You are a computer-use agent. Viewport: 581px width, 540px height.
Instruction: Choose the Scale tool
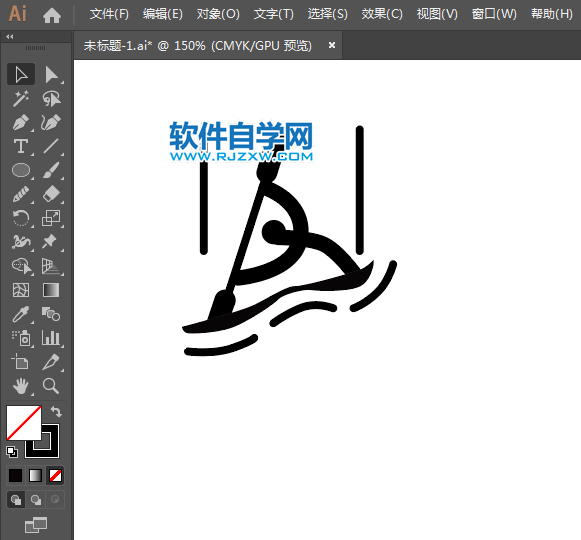coord(51,218)
